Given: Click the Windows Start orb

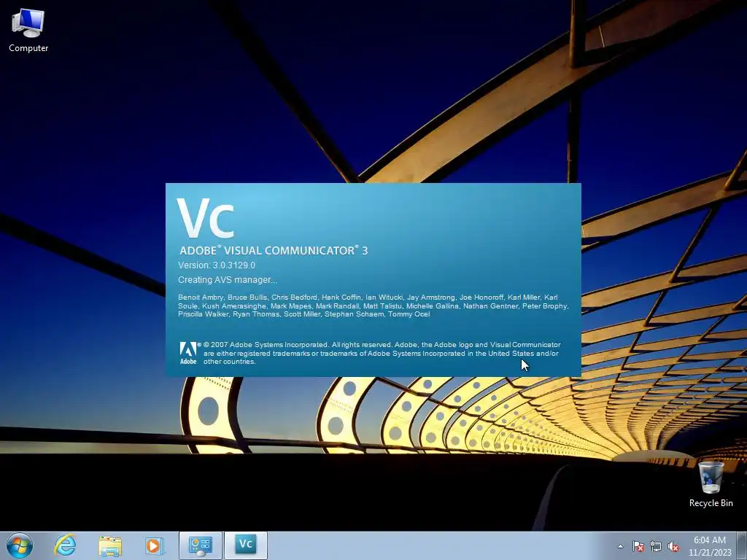Looking at the screenshot, I should tap(20, 545).
